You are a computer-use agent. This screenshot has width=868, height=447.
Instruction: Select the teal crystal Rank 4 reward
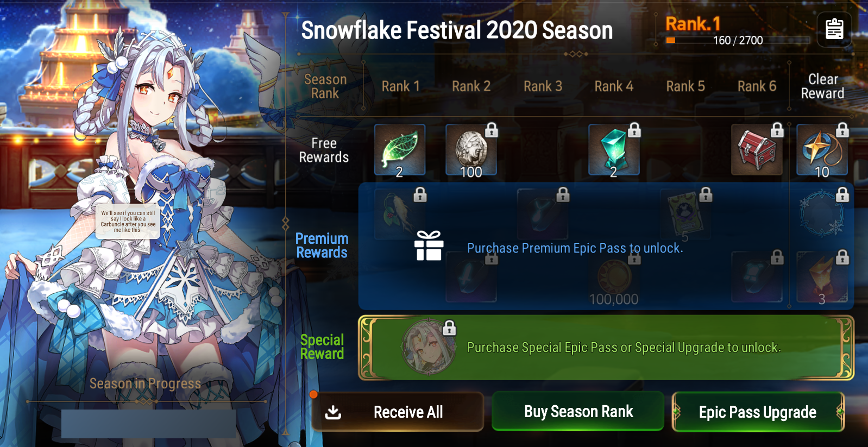point(614,150)
